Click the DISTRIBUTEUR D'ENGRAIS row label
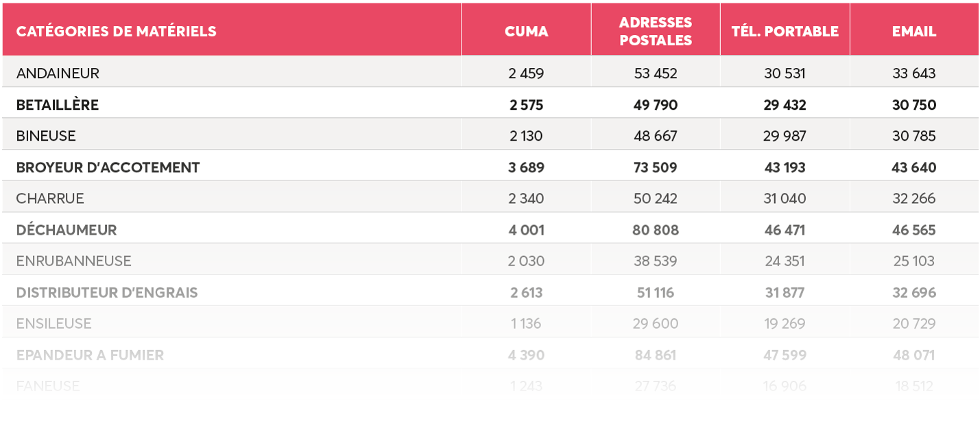 coord(107,292)
